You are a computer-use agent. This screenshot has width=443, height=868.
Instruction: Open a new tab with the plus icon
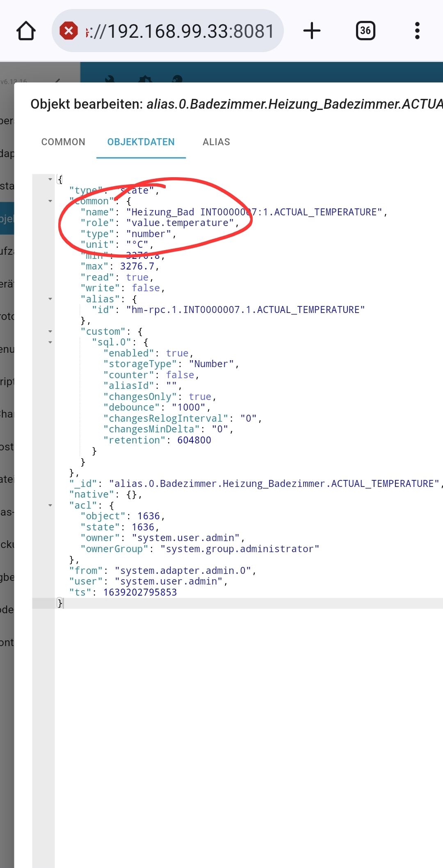(312, 31)
